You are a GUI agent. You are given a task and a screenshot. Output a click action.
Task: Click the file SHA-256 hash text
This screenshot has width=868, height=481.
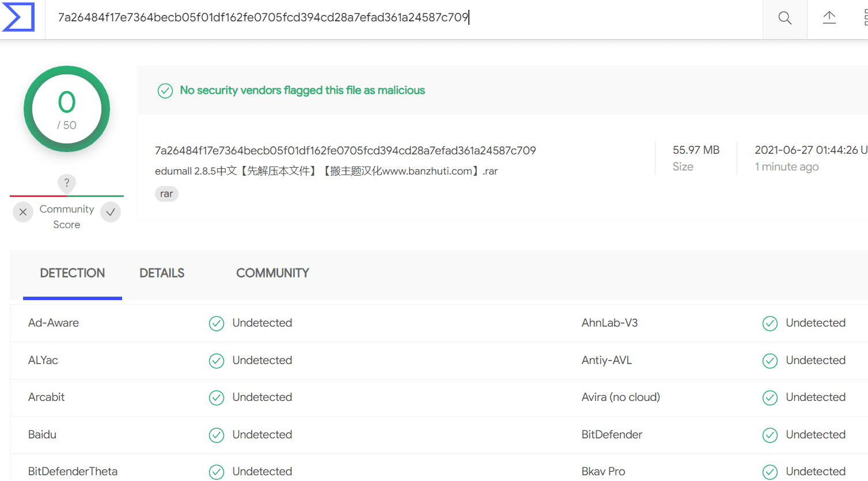(345, 150)
